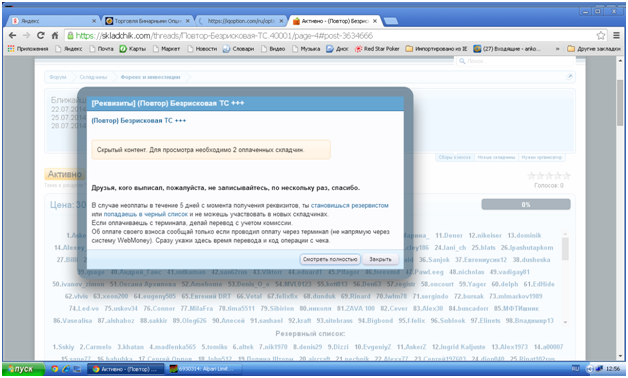The width and height of the screenshot is (628, 378).
Task: Open the Словари bookmark
Action: [239, 49]
